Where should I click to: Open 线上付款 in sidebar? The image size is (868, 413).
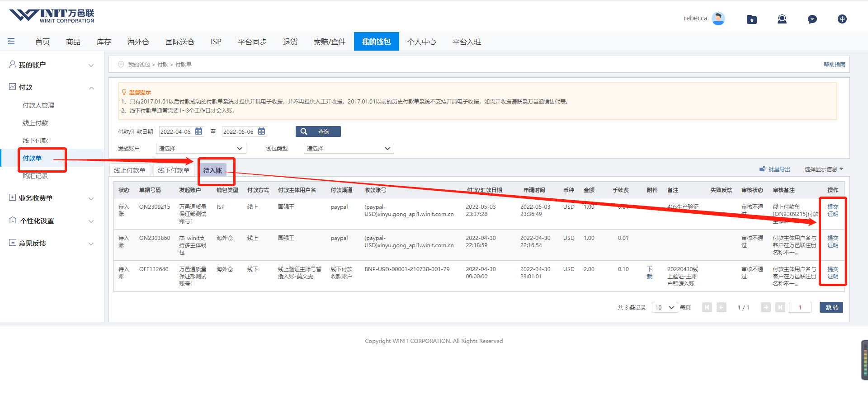tap(35, 123)
